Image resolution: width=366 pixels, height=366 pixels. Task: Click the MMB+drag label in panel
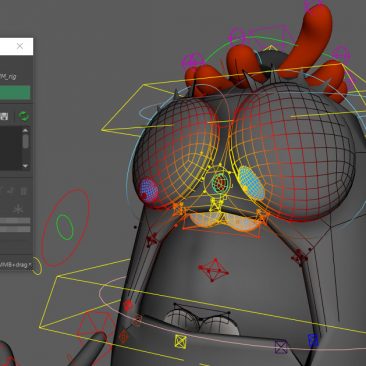(15, 265)
